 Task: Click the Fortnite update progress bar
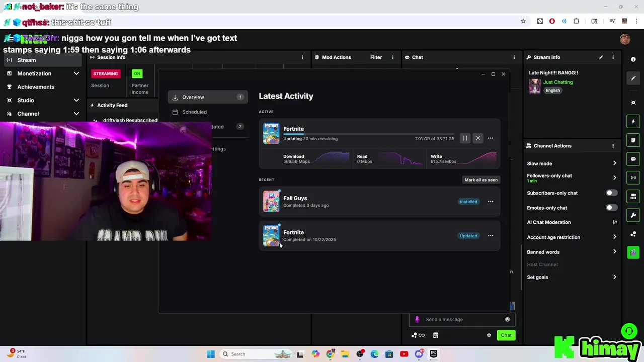[x=369, y=134]
